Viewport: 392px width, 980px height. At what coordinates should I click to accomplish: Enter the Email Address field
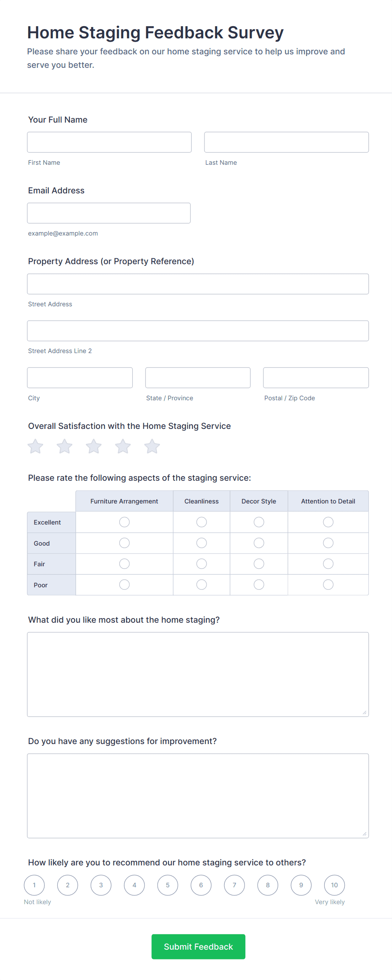pos(109,213)
